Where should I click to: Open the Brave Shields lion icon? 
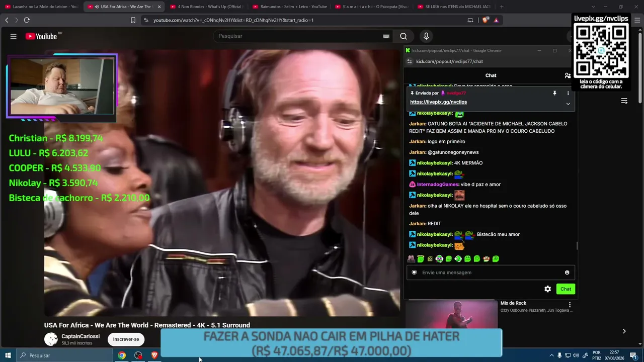485,20
